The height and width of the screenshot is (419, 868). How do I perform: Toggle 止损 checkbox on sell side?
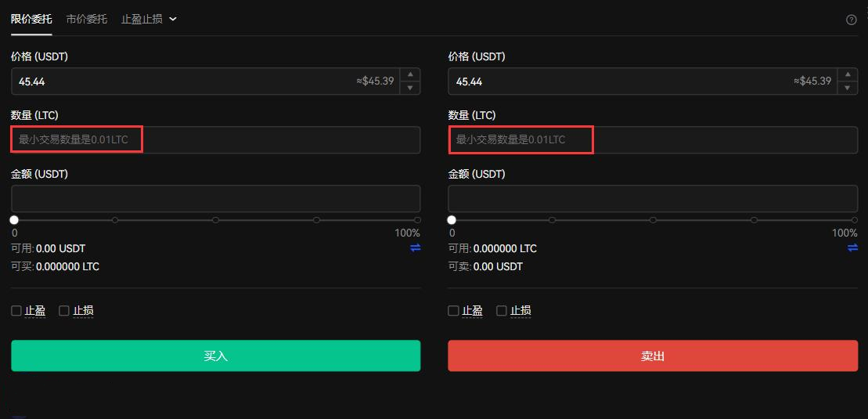(x=502, y=311)
